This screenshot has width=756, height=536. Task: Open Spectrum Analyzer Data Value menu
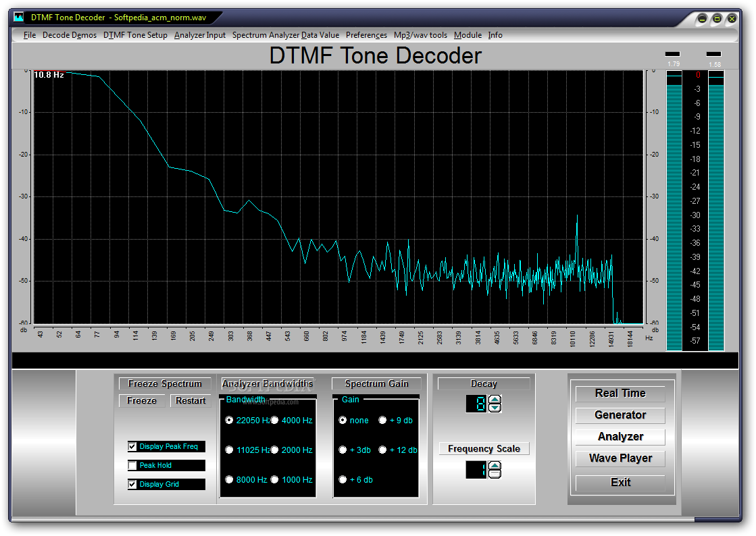(x=285, y=35)
